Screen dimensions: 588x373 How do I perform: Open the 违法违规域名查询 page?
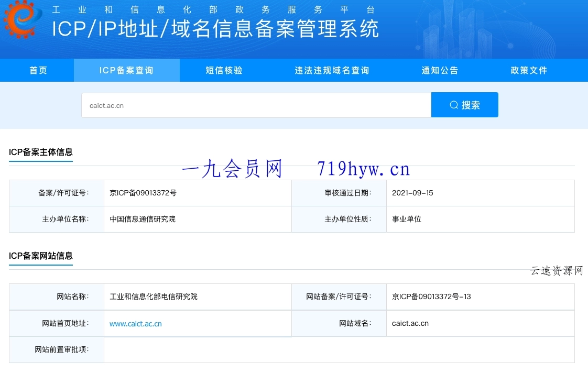331,70
